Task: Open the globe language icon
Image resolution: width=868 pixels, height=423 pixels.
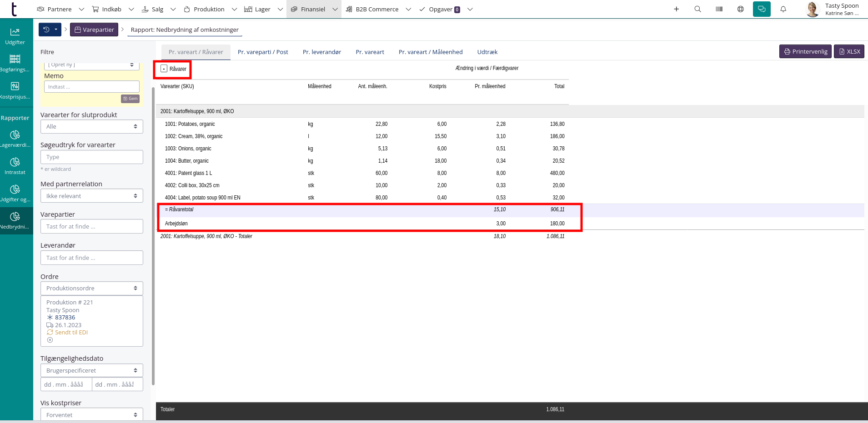Action: (740, 9)
